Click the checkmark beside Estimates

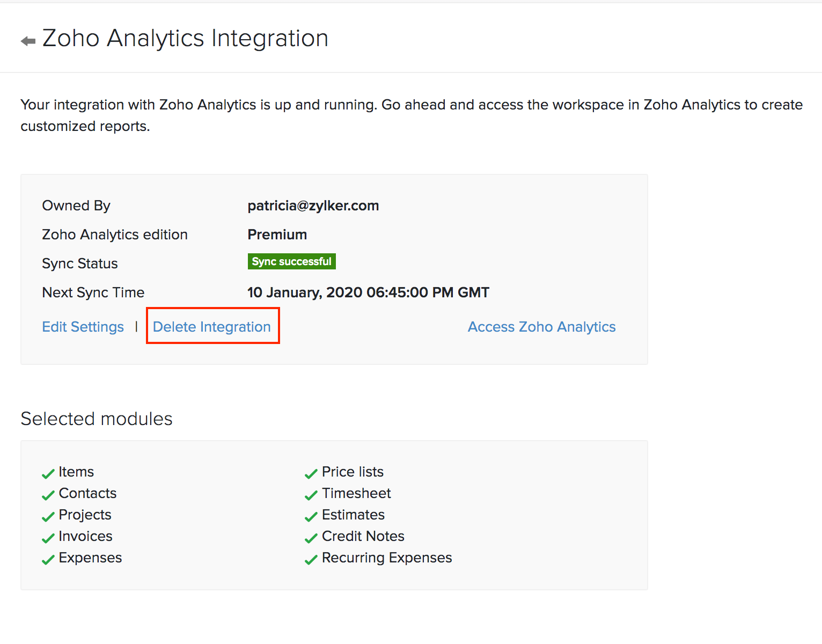pyautogui.click(x=311, y=516)
